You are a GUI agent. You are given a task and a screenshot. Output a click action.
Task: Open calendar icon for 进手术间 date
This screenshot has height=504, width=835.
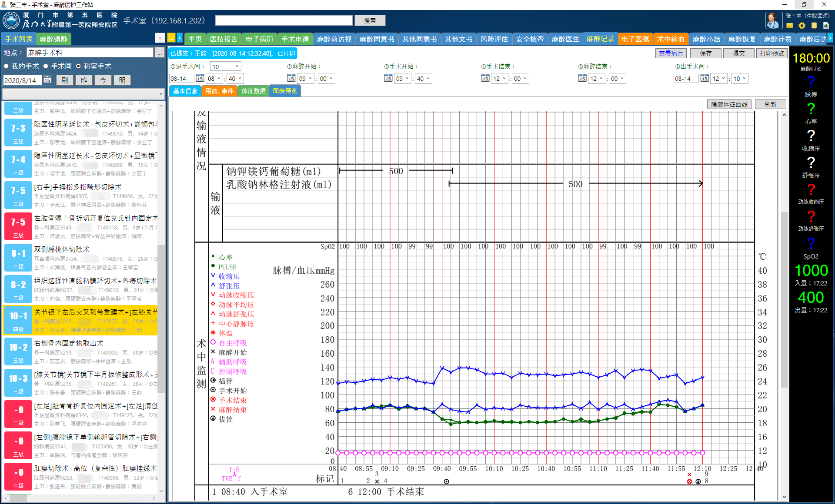(200, 79)
